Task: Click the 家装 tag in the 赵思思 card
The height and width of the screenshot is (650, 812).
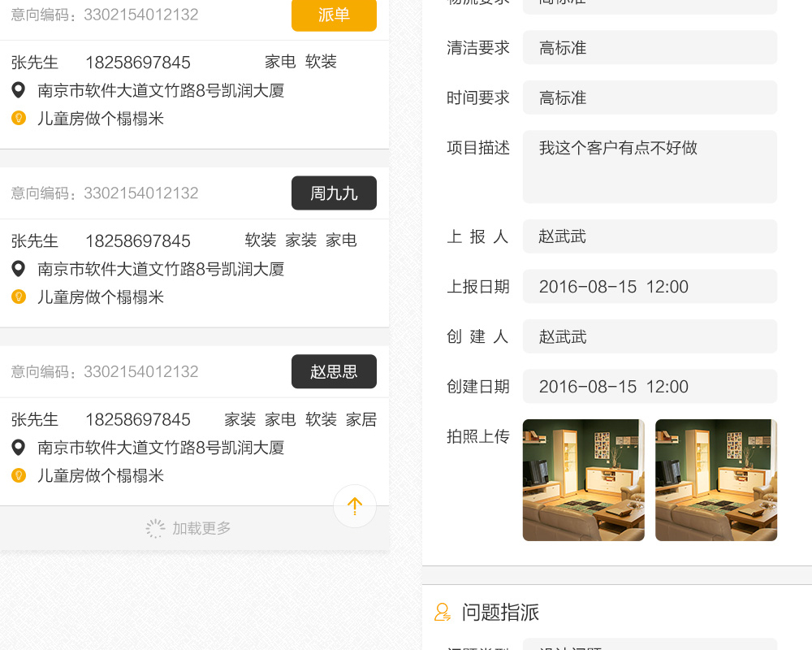Action: 240,418
